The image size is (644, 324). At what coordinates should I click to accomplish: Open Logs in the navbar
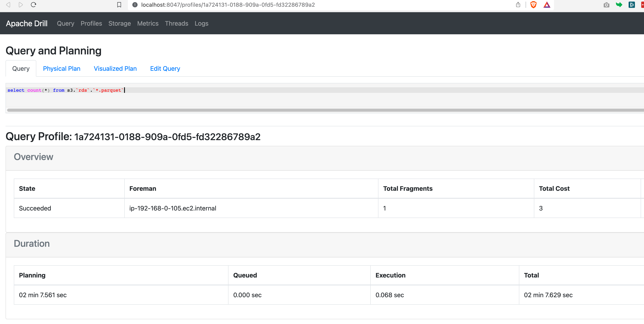pos(201,23)
